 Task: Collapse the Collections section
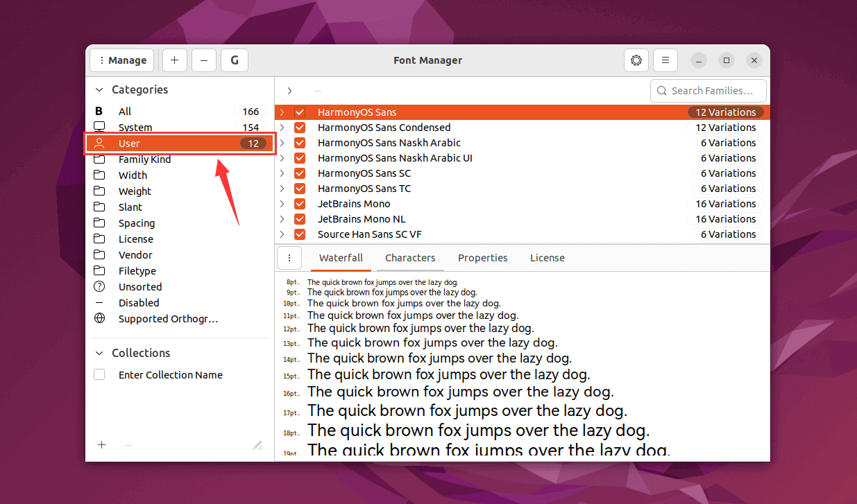point(99,353)
